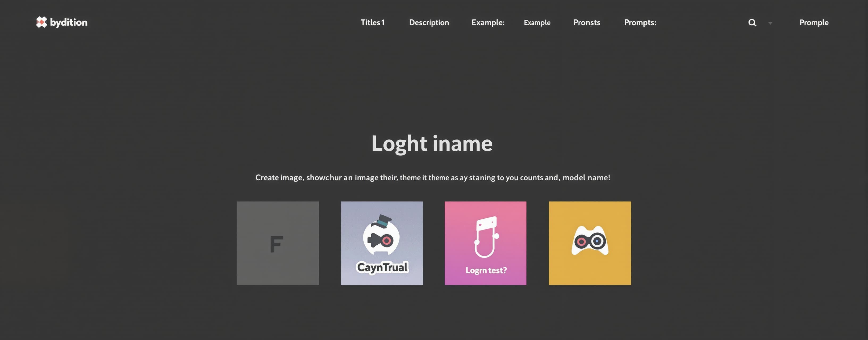Open the search magnifier icon
The height and width of the screenshot is (340, 868).
[x=752, y=23]
